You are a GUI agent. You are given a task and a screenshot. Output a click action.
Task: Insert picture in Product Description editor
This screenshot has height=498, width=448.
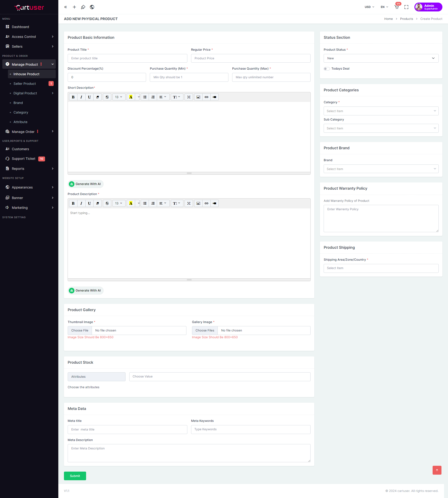tap(198, 203)
